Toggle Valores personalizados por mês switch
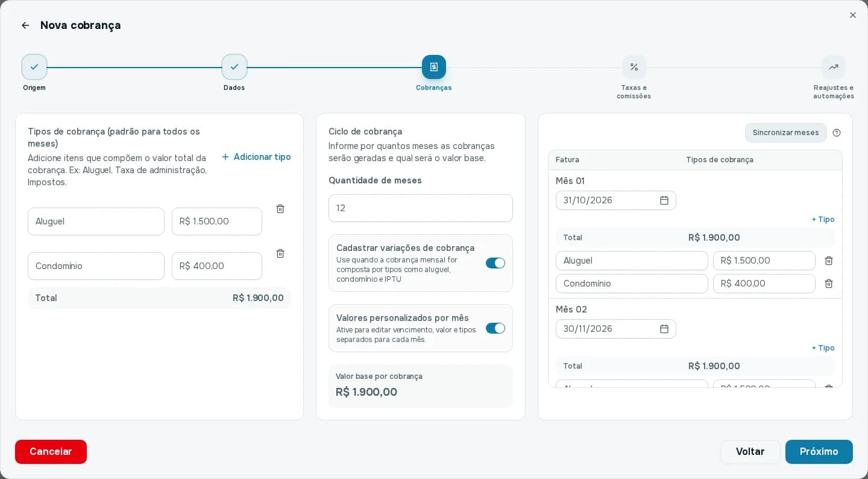The width and height of the screenshot is (868, 479). coord(495,328)
